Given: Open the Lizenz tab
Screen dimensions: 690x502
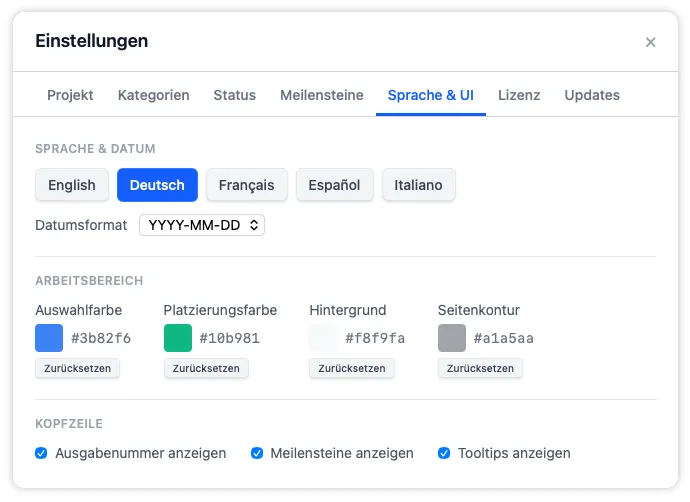Looking at the screenshot, I should click(519, 95).
